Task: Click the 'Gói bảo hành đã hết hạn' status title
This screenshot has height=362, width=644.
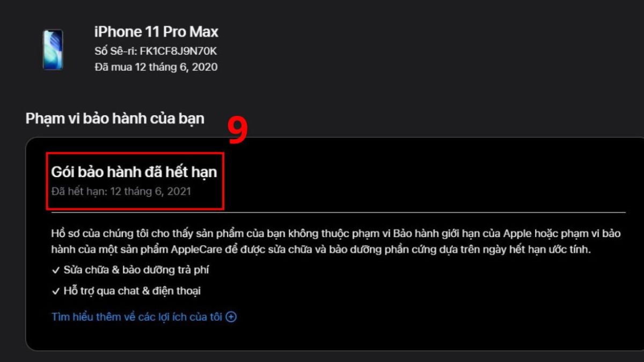Action: tap(134, 172)
